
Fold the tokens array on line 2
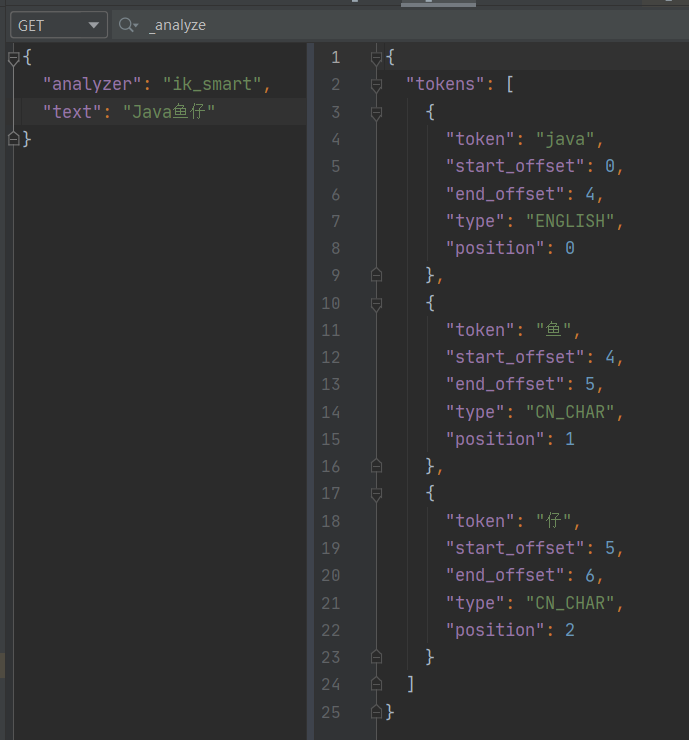click(x=376, y=85)
